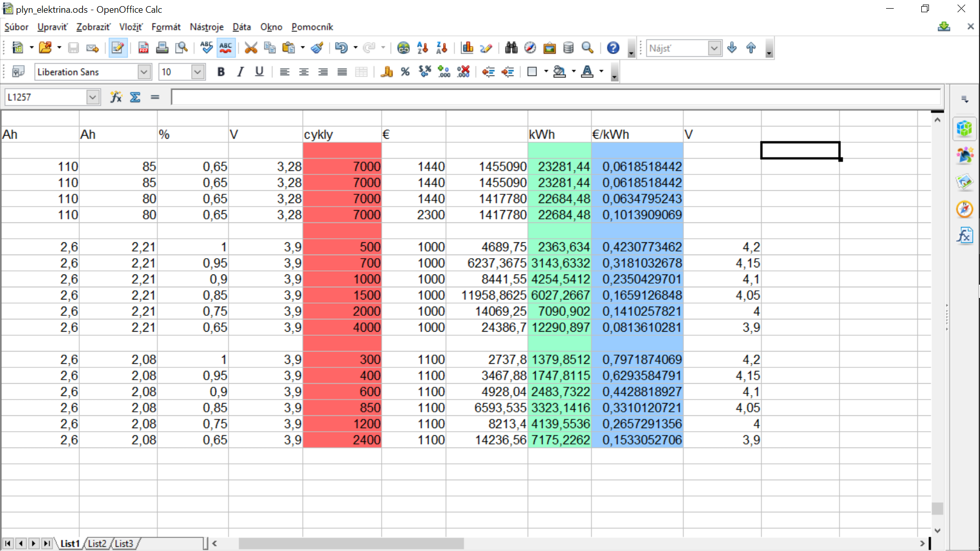This screenshot has height=551, width=980.
Task: Open Find & Replace binoculars icon
Action: [511, 48]
